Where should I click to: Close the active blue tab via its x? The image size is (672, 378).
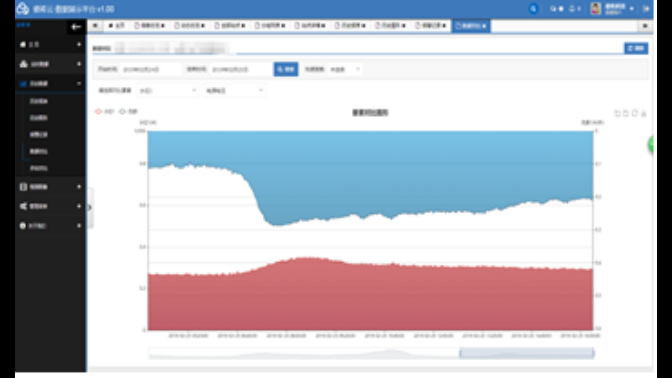484,26
